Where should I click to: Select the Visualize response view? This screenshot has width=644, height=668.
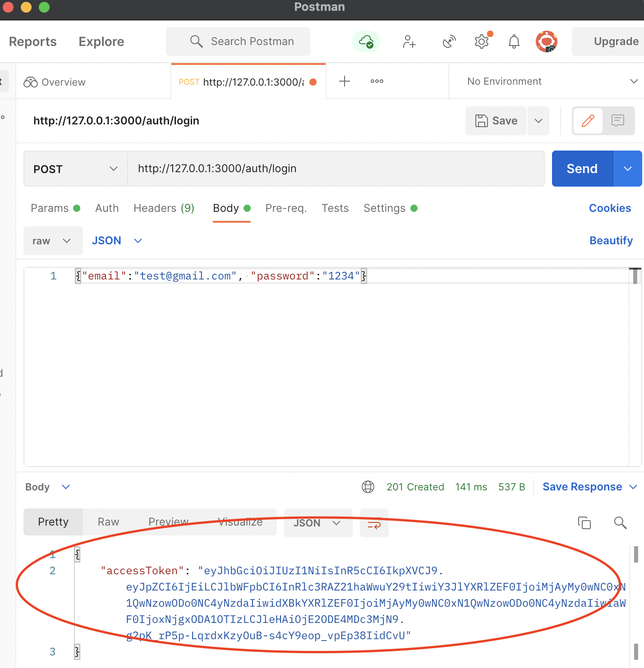240,522
